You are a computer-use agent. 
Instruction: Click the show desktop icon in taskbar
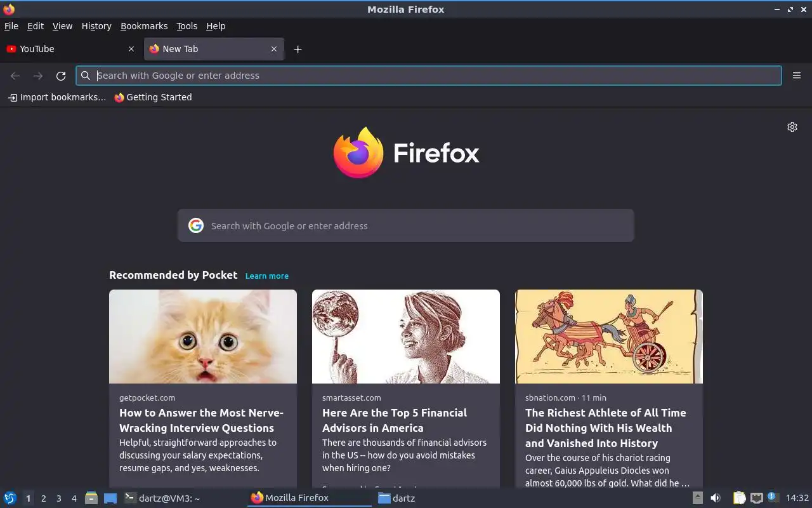pos(110,498)
